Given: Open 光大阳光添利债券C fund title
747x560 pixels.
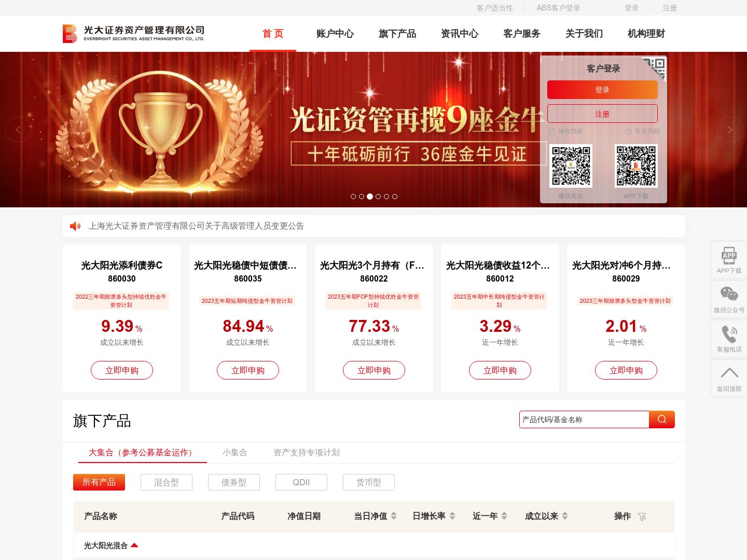Looking at the screenshot, I should tap(122, 265).
